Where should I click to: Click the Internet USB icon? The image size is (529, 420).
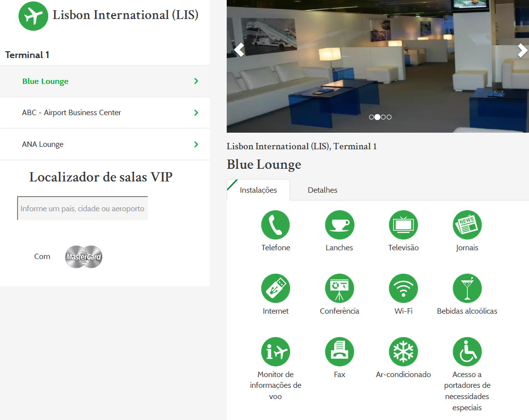pos(275,288)
